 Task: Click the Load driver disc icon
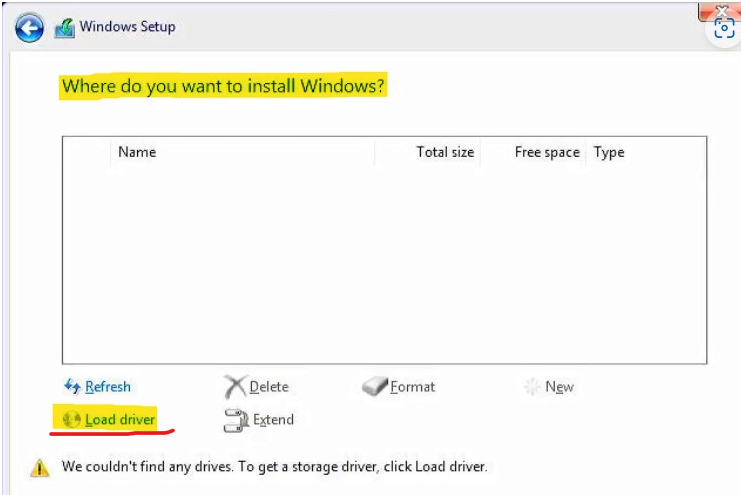71,419
